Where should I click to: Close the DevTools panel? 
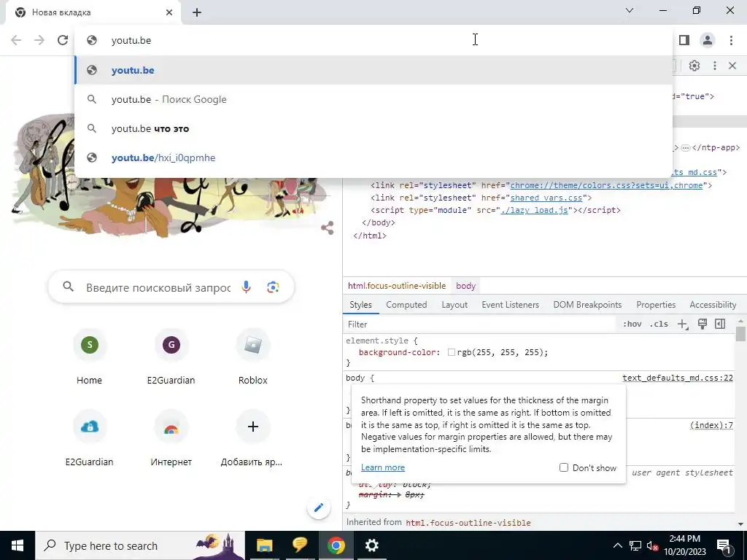click(732, 66)
